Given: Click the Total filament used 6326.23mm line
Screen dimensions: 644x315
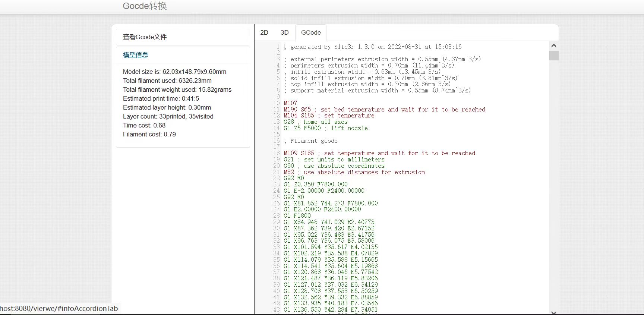Looking at the screenshot, I should click(167, 81).
